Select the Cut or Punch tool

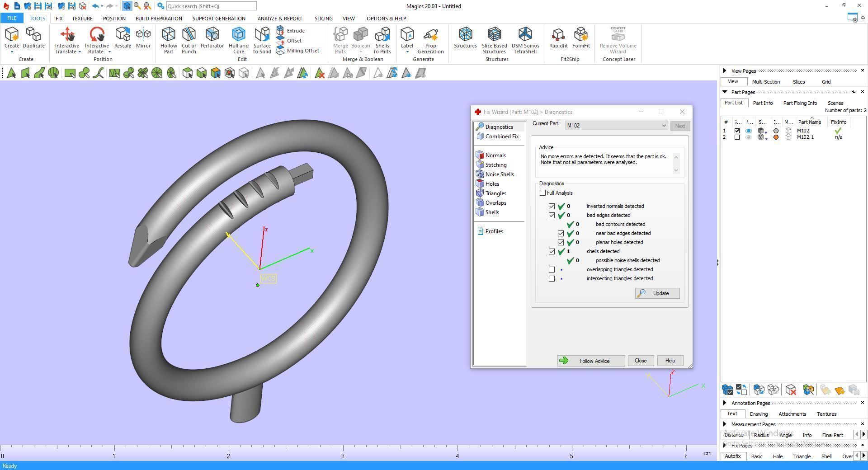[x=189, y=40]
